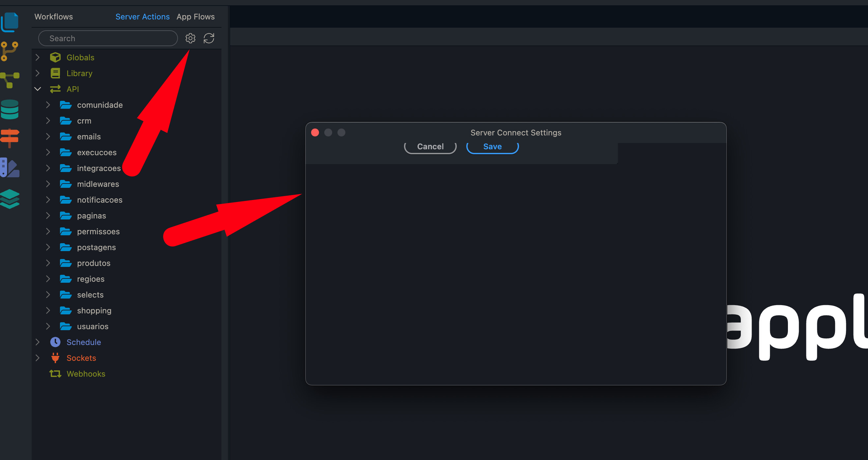
Task: Click the Webhooks loop icon
Action: (x=55, y=374)
